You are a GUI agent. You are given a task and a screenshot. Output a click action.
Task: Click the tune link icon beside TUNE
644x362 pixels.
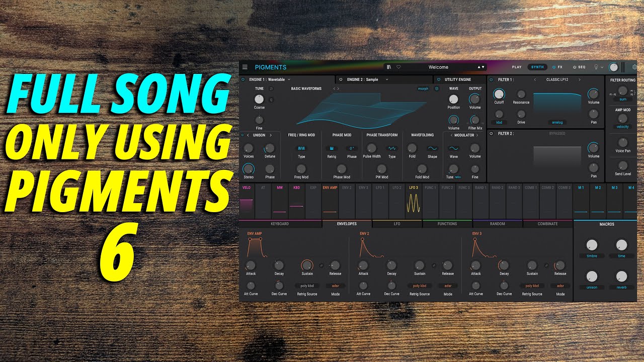coord(272,88)
